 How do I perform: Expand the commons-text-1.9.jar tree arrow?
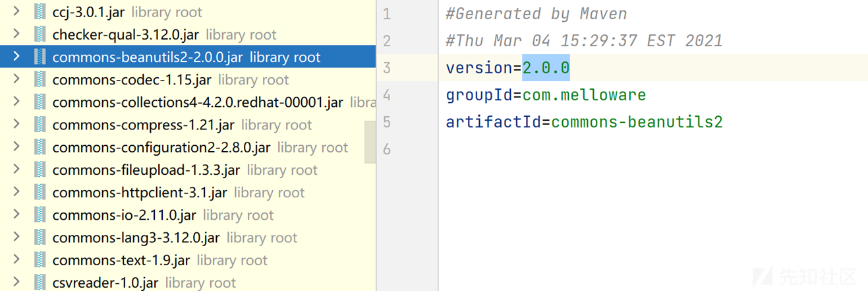[16, 260]
